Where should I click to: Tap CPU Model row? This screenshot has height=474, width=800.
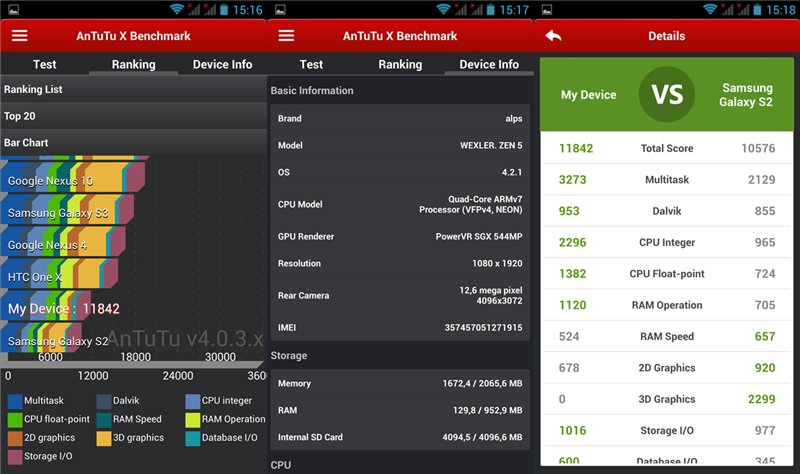(400, 205)
